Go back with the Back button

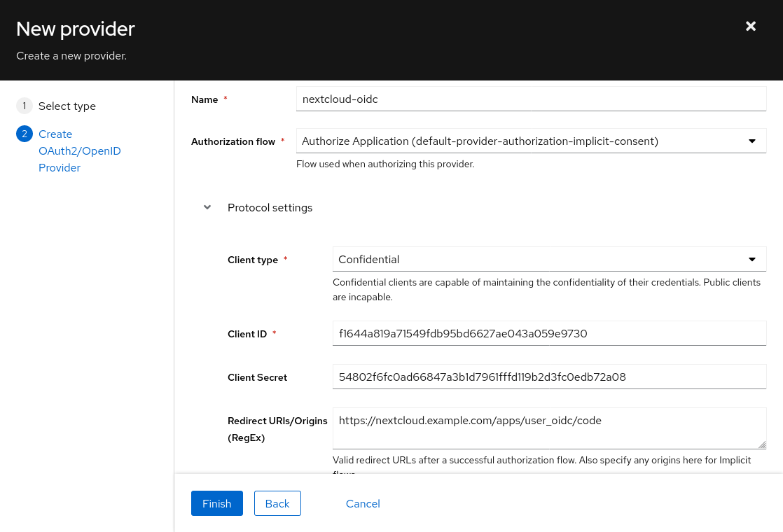(277, 504)
